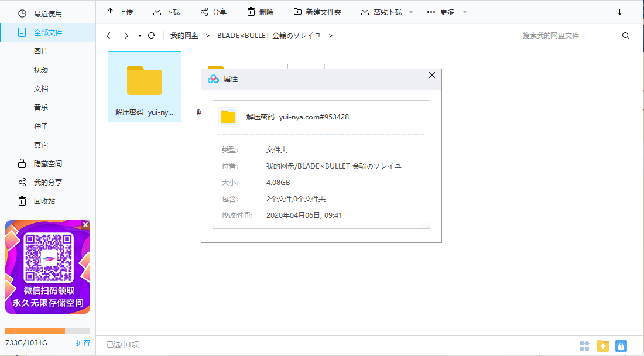This screenshot has width=644, height=356.
Task: Click the 733G/1031G storage text
Action: pos(26,343)
